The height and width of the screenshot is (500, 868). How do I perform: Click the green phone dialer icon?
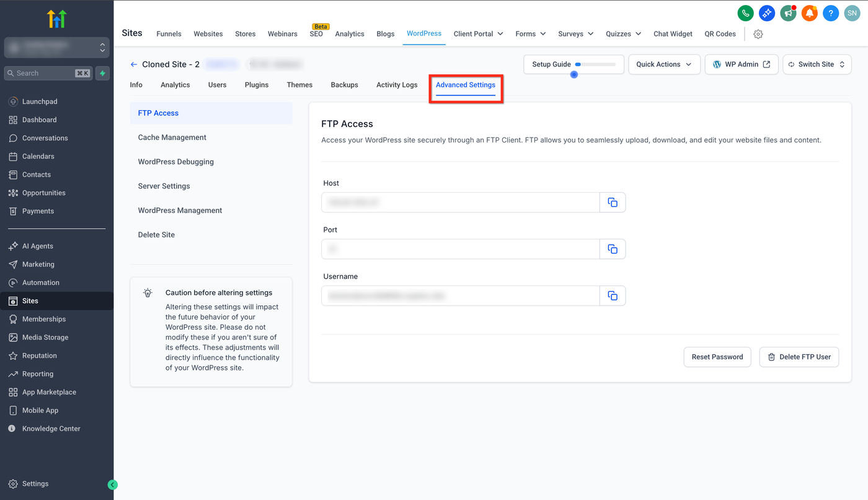745,13
